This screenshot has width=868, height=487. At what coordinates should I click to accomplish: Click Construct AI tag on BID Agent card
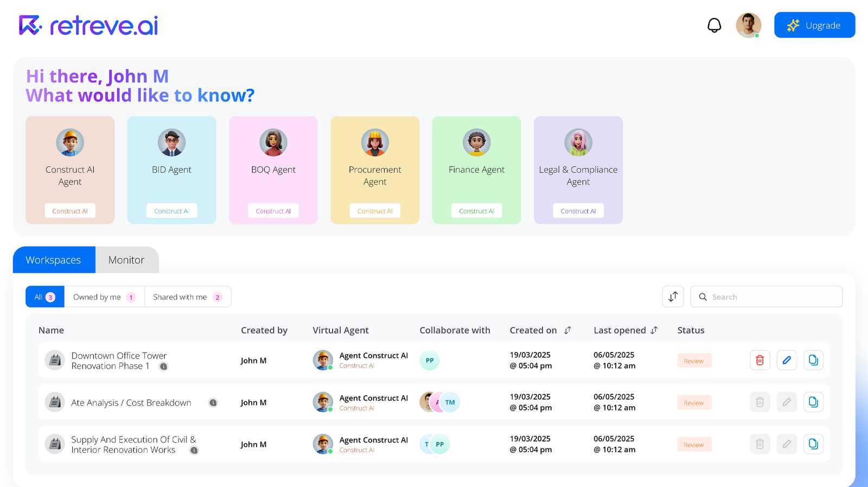pos(171,211)
